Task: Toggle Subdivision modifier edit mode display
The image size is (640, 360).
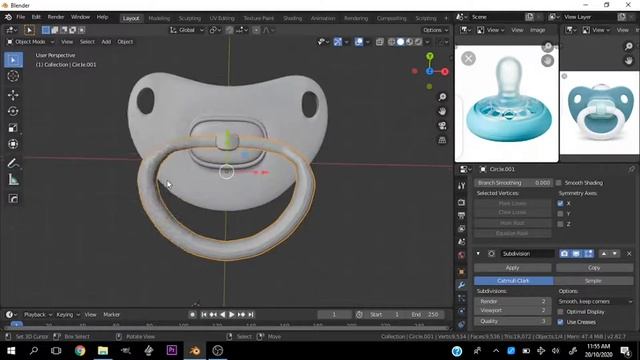Action: [588, 254]
